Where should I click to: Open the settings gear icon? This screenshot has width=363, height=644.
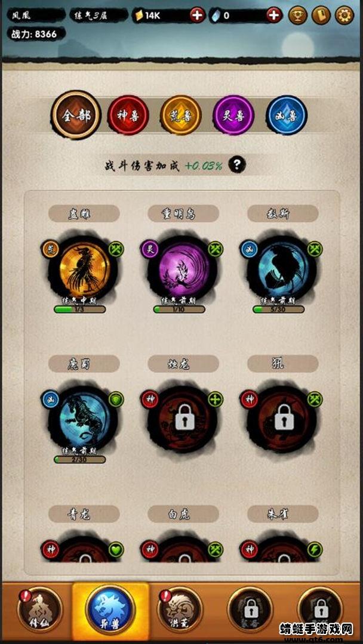pyautogui.click(x=344, y=16)
